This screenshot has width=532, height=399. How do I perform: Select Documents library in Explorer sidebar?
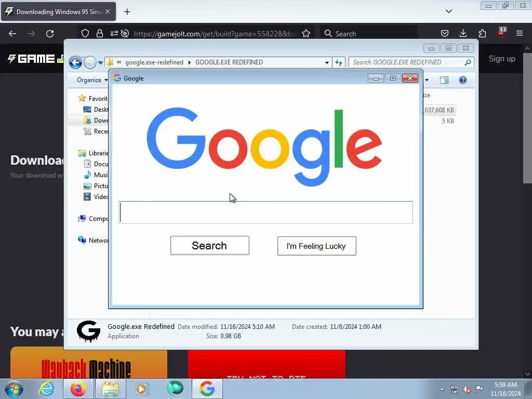point(96,164)
